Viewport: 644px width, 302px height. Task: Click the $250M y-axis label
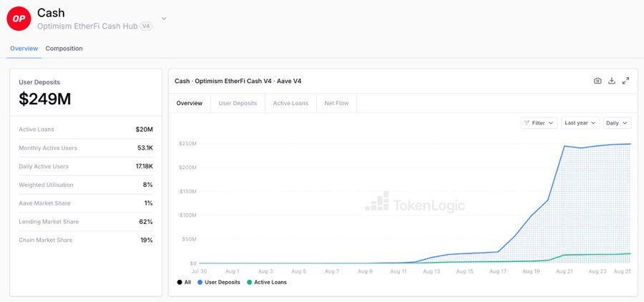(187, 143)
